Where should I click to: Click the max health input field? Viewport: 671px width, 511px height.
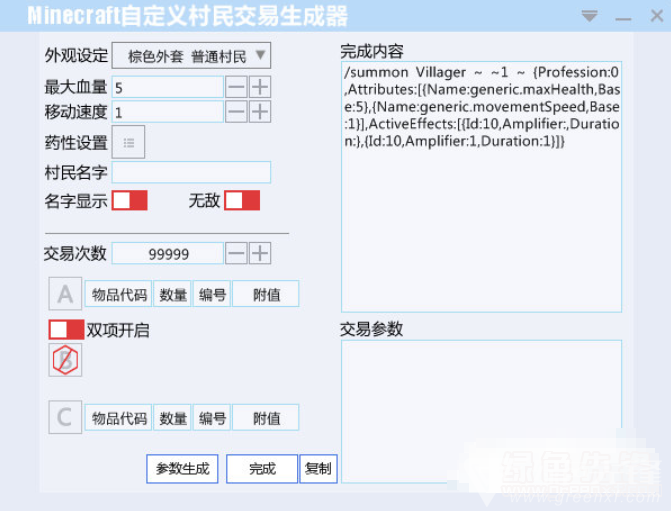(x=168, y=87)
